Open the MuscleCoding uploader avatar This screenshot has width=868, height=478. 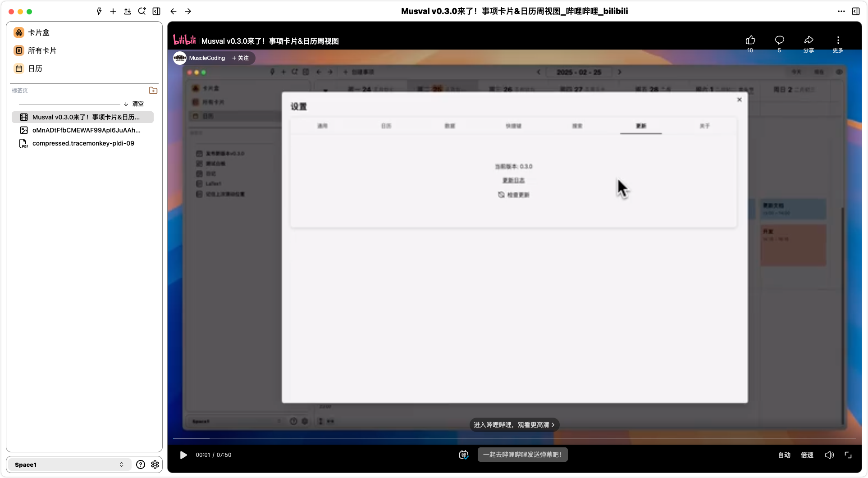(x=180, y=58)
